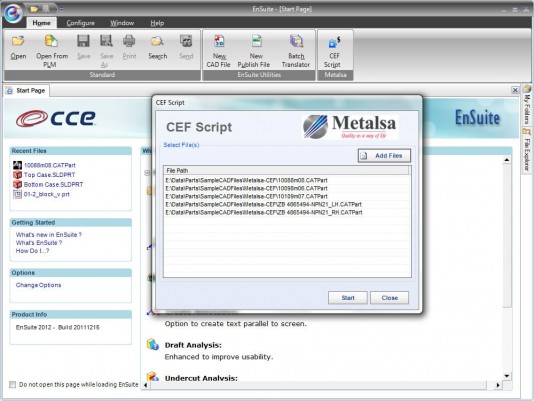534x401 pixels.
Task: Click File Path column header
Action: [286, 170]
